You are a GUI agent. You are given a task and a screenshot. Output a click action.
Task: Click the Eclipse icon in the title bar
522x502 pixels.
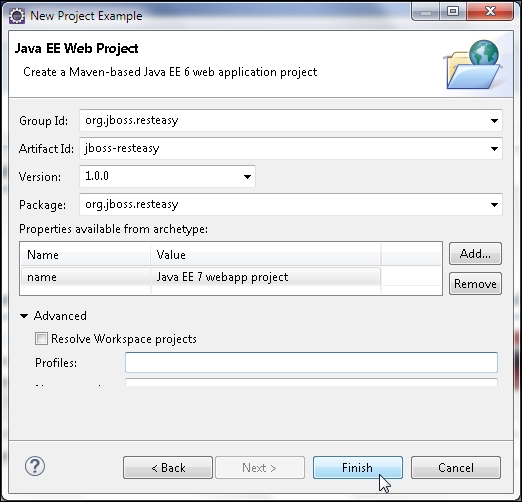coord(17,15)
